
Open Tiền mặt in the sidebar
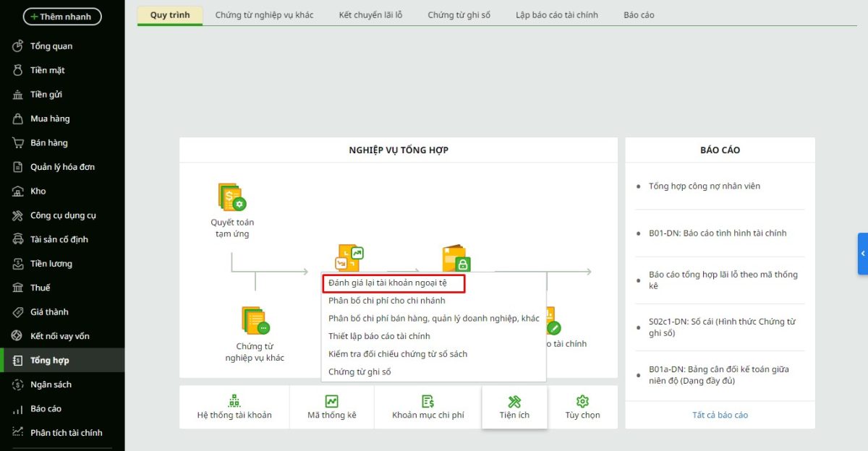click(47, 70)
